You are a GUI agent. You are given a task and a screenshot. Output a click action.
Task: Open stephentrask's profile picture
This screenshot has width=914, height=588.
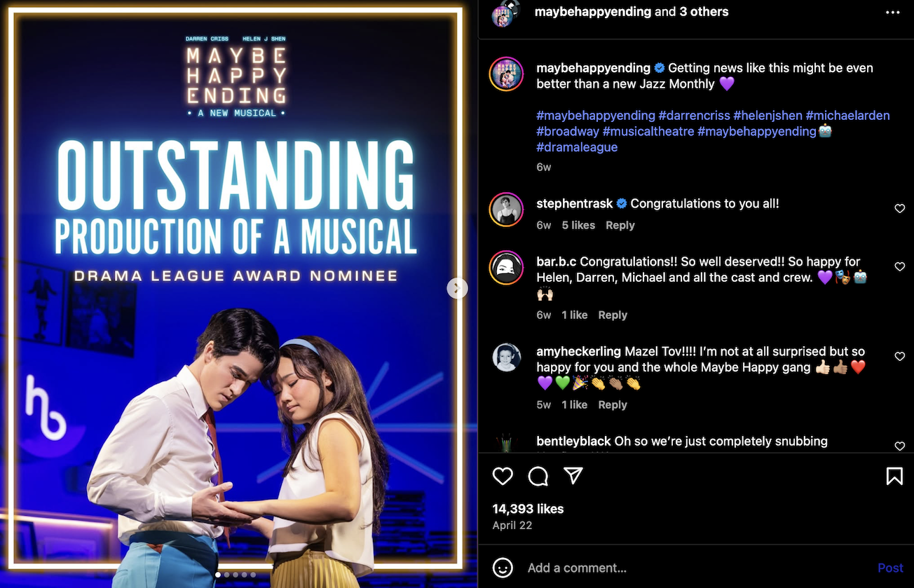tap(506, 210)
